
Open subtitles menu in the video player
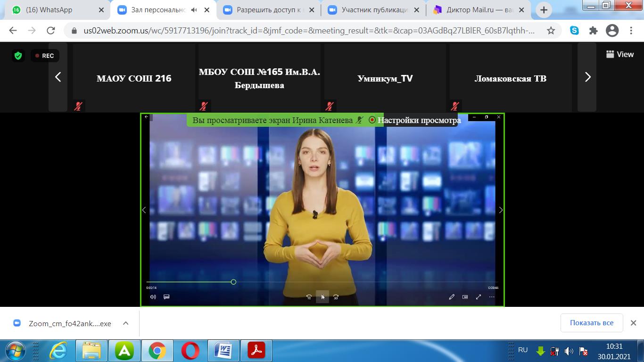166,297
